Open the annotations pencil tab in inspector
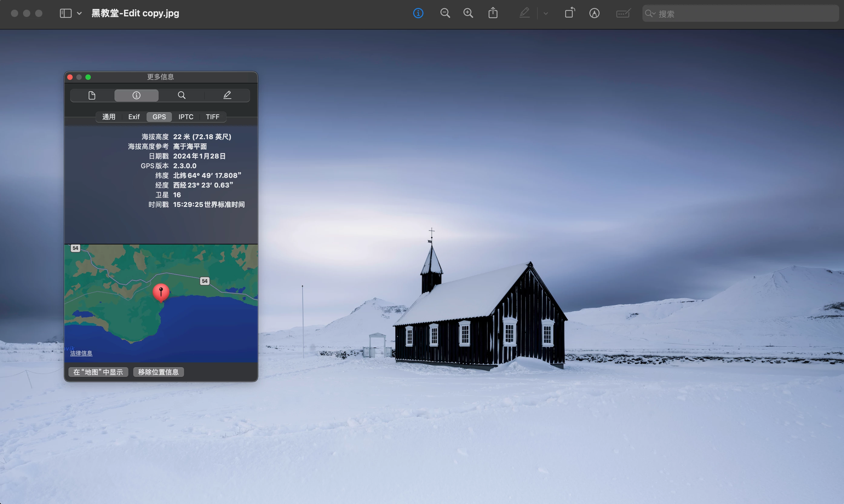The height and width of the screenshot is (504, 844). 227,95
